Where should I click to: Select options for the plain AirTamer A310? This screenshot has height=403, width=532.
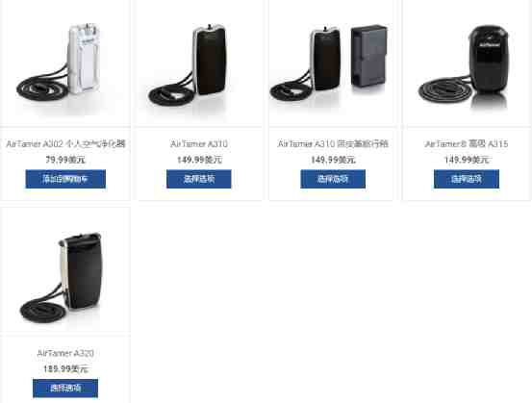199,179
